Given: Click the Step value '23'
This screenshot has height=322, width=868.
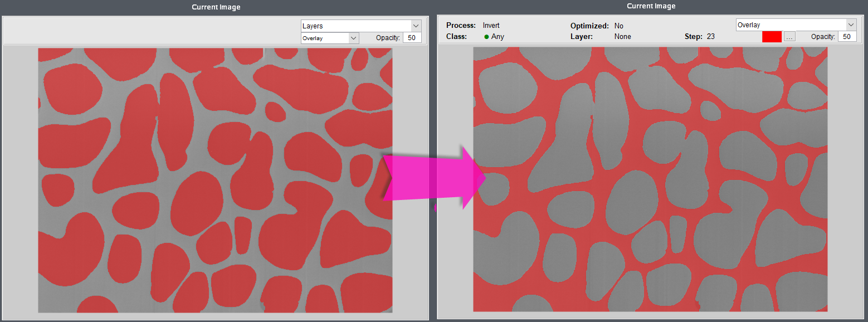Looking at the screenshot, I should (710, 37).
